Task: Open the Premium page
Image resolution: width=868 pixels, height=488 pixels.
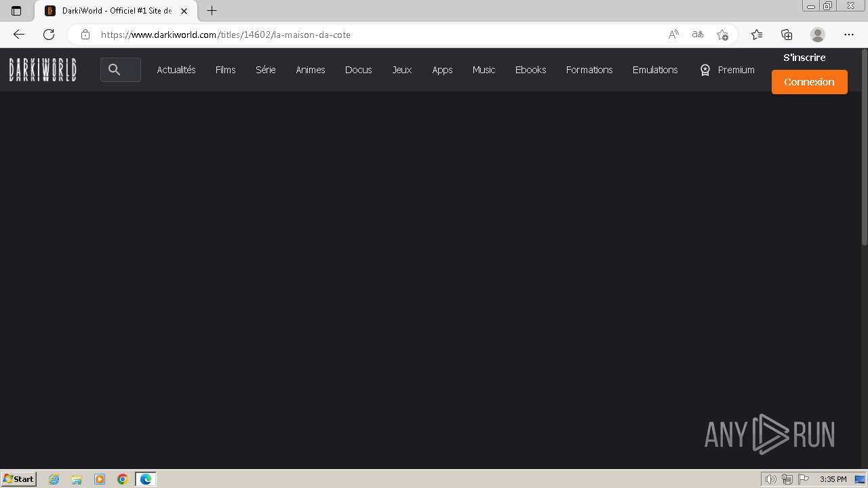Action: click(x=727, y=70)
